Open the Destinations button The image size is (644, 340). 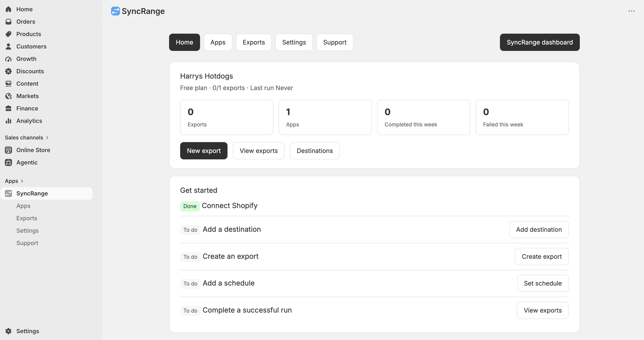(315, 151)
